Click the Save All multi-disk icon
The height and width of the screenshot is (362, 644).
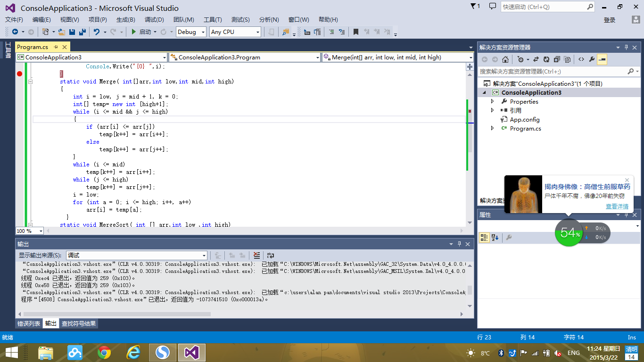82,32
